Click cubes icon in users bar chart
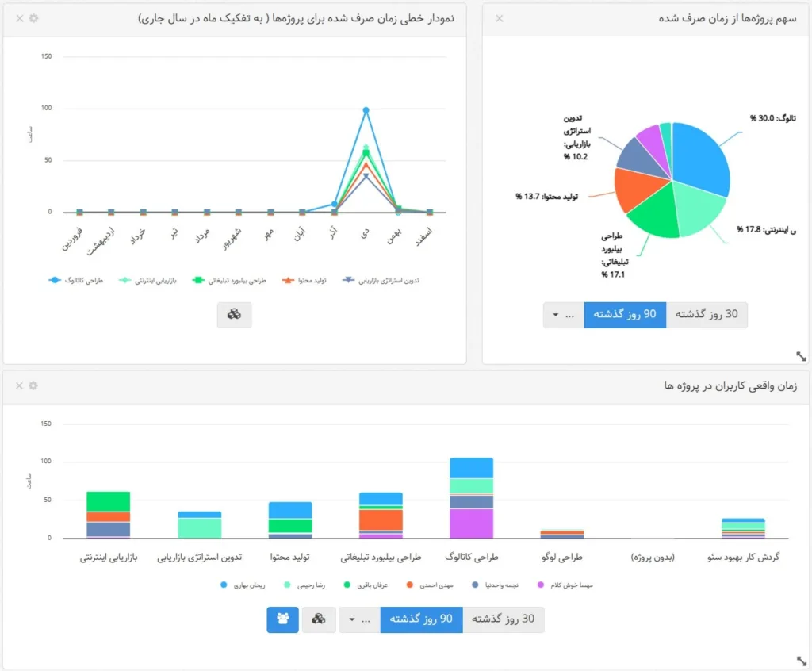The image size is (812, 671). pos(319,619)
